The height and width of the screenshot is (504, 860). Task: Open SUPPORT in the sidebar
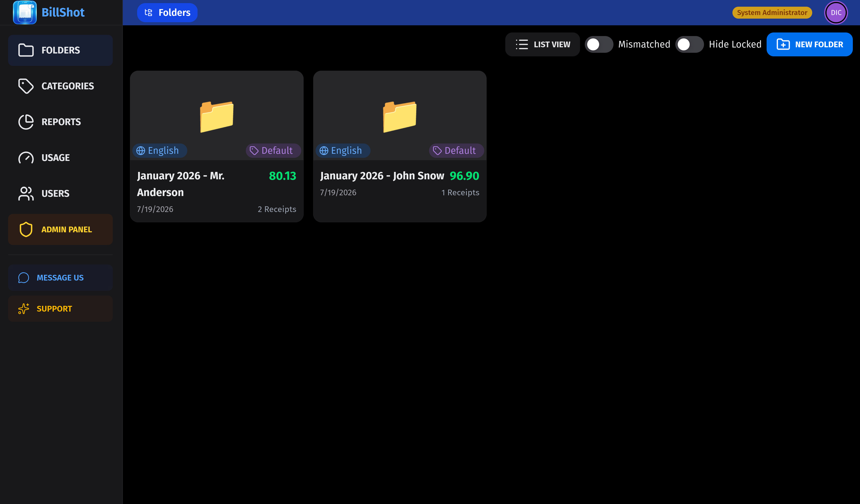click(x=60, y=309)
